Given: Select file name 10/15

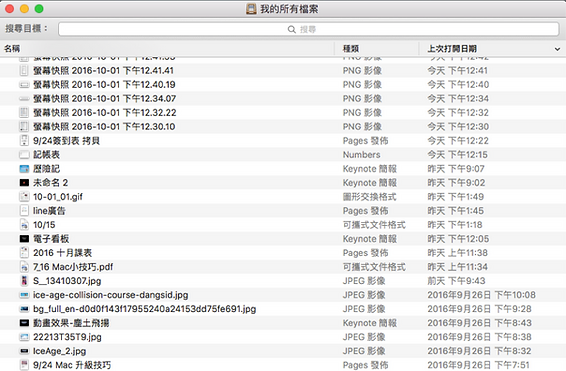Looking at the screenshot, I should (44, 225).
